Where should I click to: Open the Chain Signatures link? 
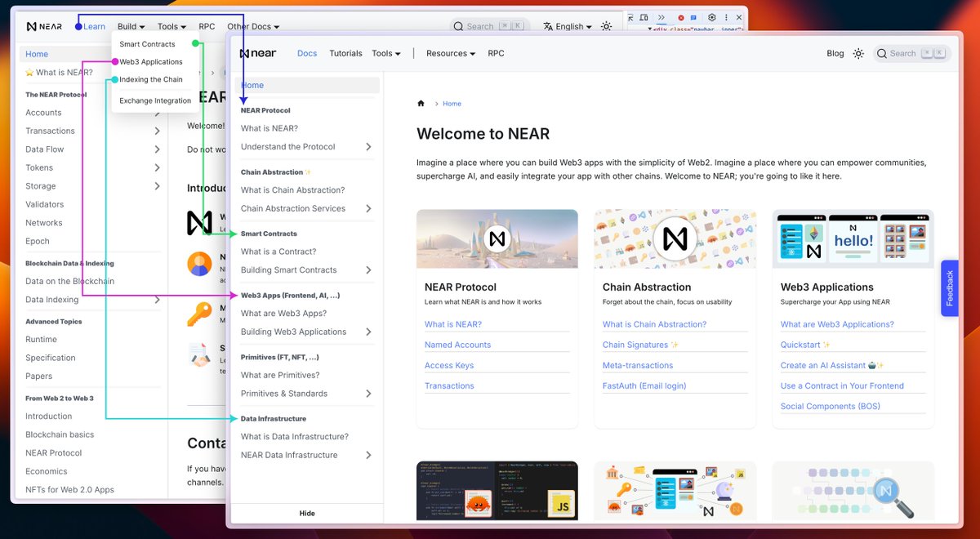[635, 345]
